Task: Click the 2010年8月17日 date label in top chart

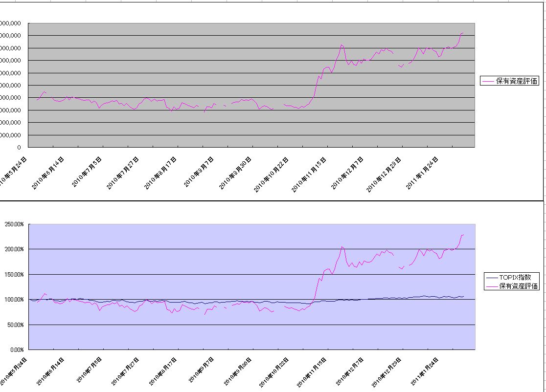Action: (161, 174)
